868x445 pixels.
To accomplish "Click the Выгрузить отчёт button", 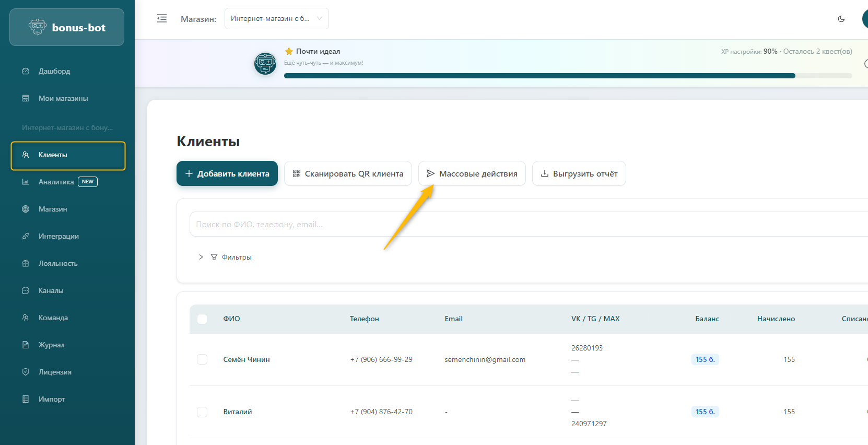I will [579, 173].
